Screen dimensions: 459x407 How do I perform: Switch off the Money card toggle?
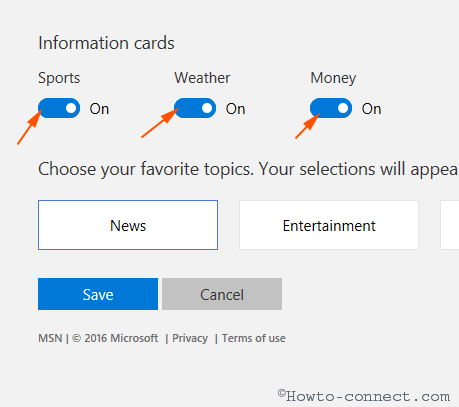click(331, 108)
